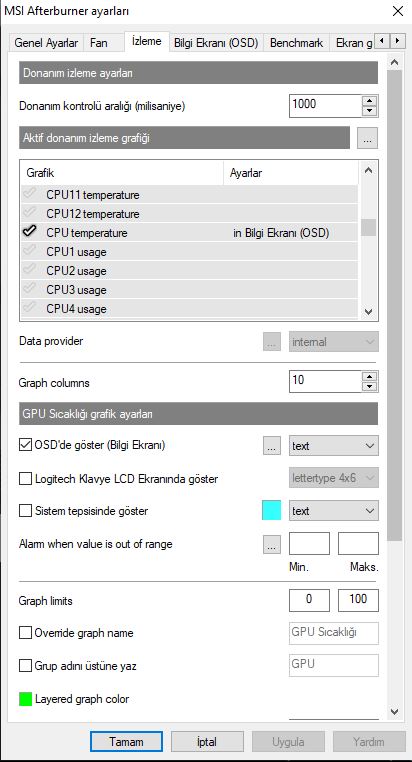Check Sistem tepsisinde göster option
Image resolution: width=412 pixels, height=762 pixels.
(25, 511)
